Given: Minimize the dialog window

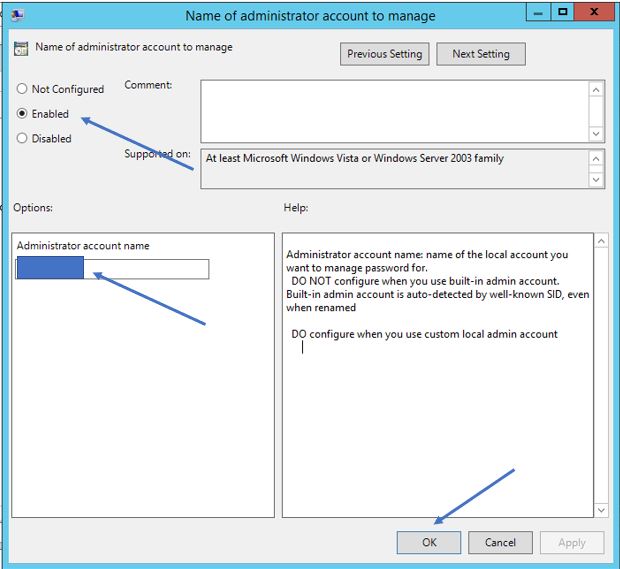Looking at the screenshot, I should (538, 12).
